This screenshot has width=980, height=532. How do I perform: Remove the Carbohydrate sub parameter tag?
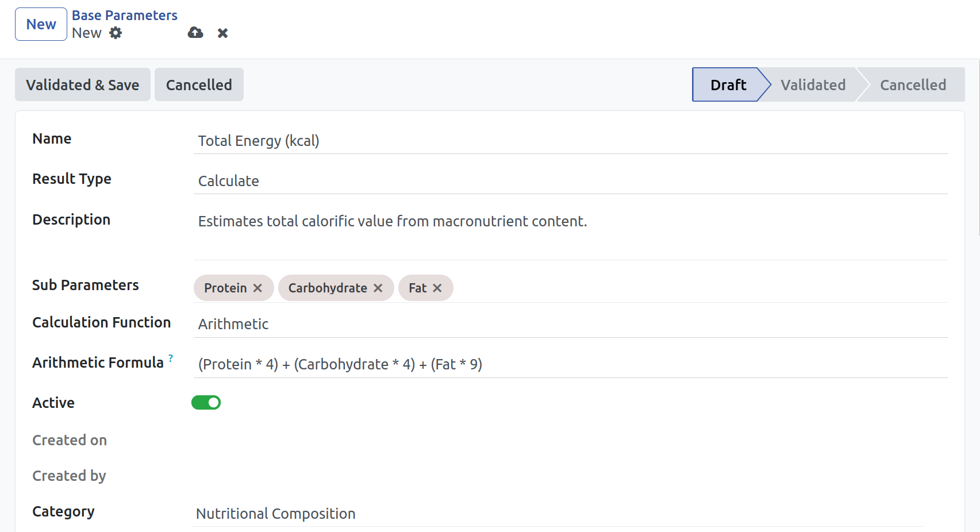pyautogui.click(x=378, y=288)
